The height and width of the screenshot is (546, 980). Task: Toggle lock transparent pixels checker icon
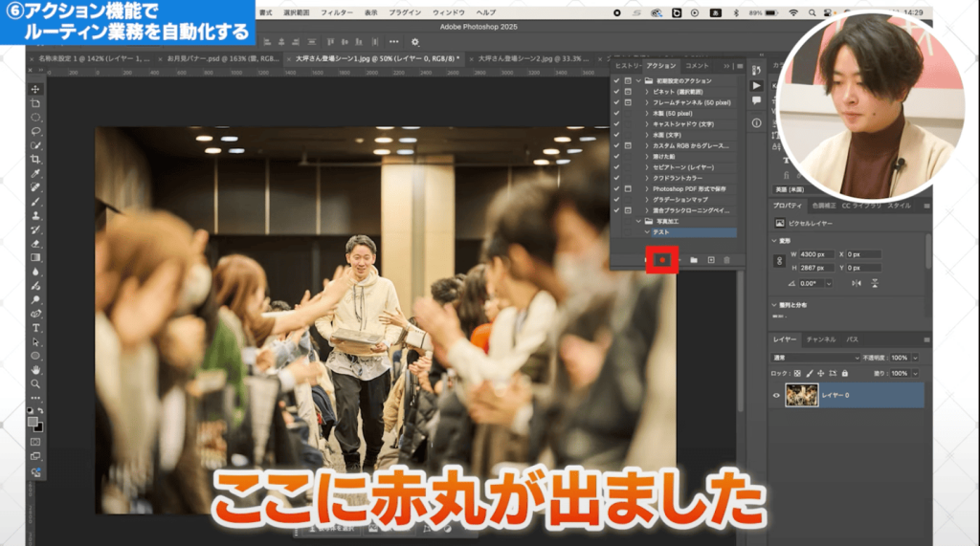point(797,373)
